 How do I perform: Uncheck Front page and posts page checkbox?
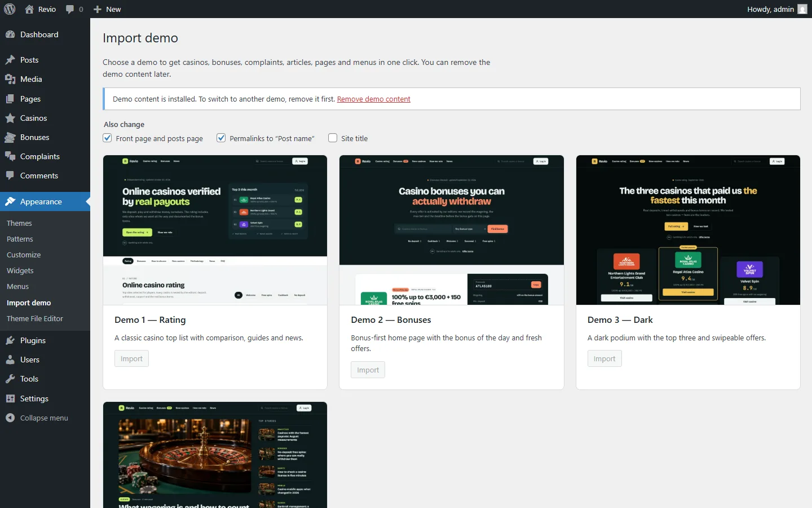click(108, 138)
